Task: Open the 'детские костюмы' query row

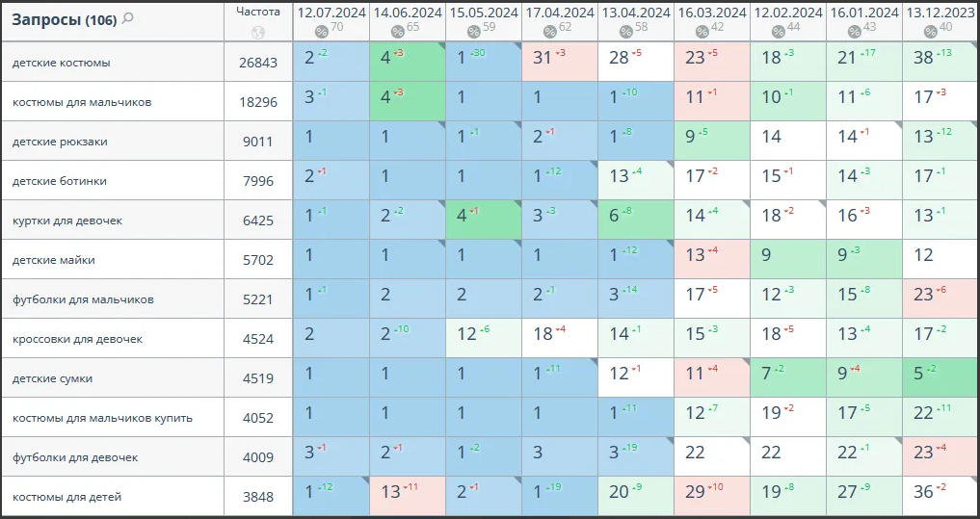Action: coord(62,63)
